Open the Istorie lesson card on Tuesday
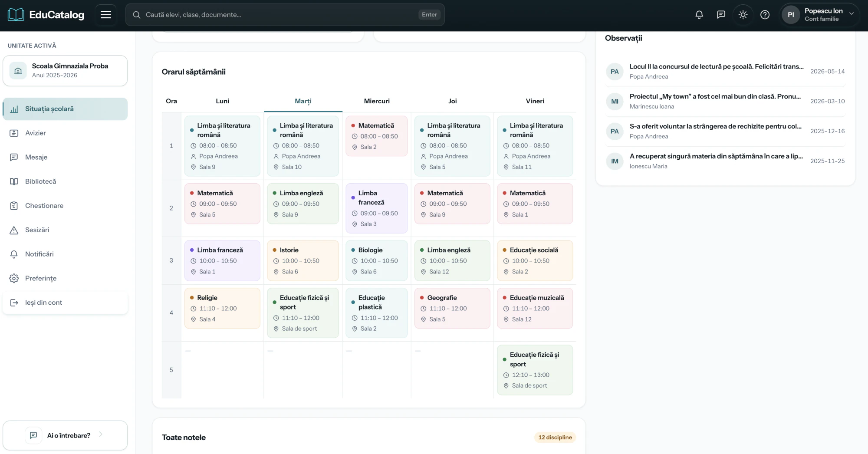 click(303, 260)
